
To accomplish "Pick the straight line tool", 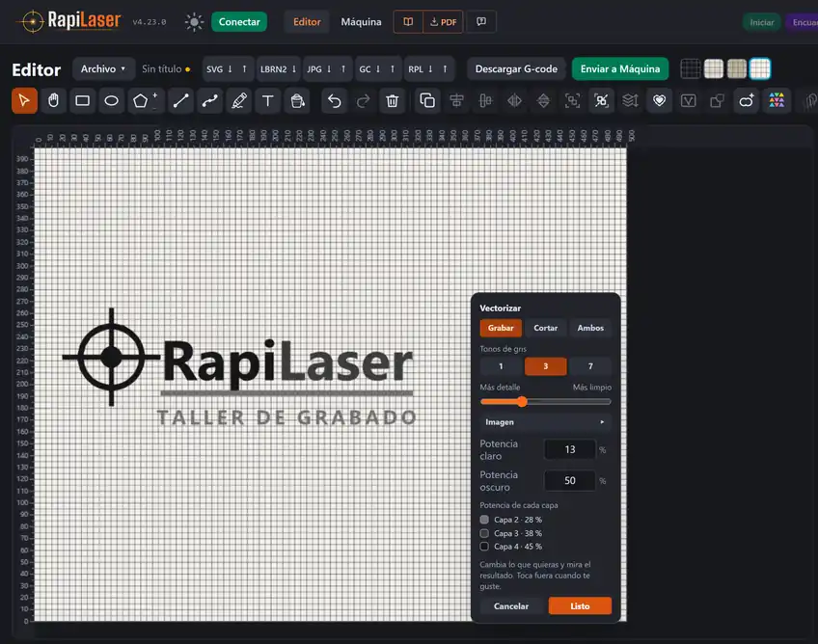I will [x=180, y=100].
